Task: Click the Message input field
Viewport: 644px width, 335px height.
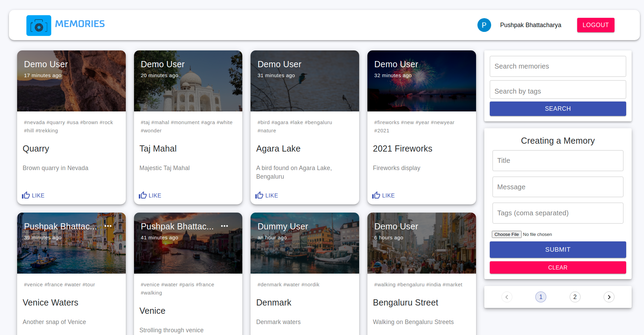Action: pyautogui.click(x=558, y=187)
